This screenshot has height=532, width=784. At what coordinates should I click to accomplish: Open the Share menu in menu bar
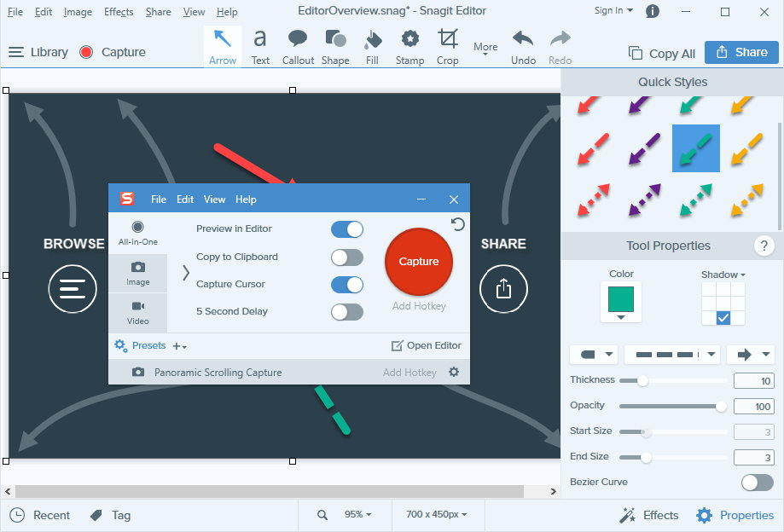click(158, 11)
